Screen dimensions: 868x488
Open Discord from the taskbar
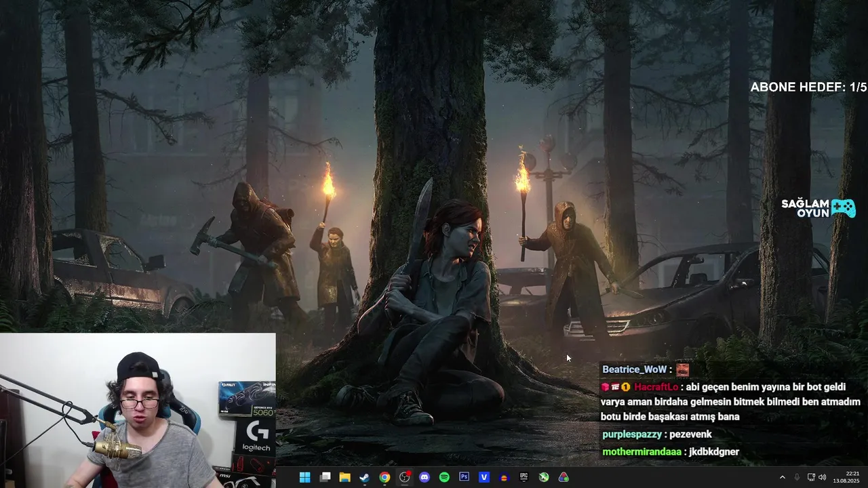point(425,477)
